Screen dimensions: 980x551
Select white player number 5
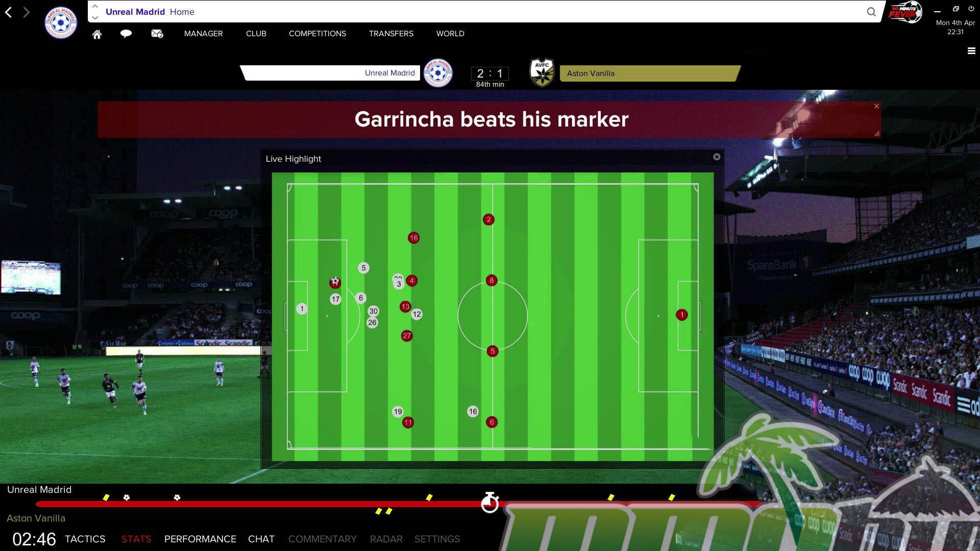[x=363, y=268]
